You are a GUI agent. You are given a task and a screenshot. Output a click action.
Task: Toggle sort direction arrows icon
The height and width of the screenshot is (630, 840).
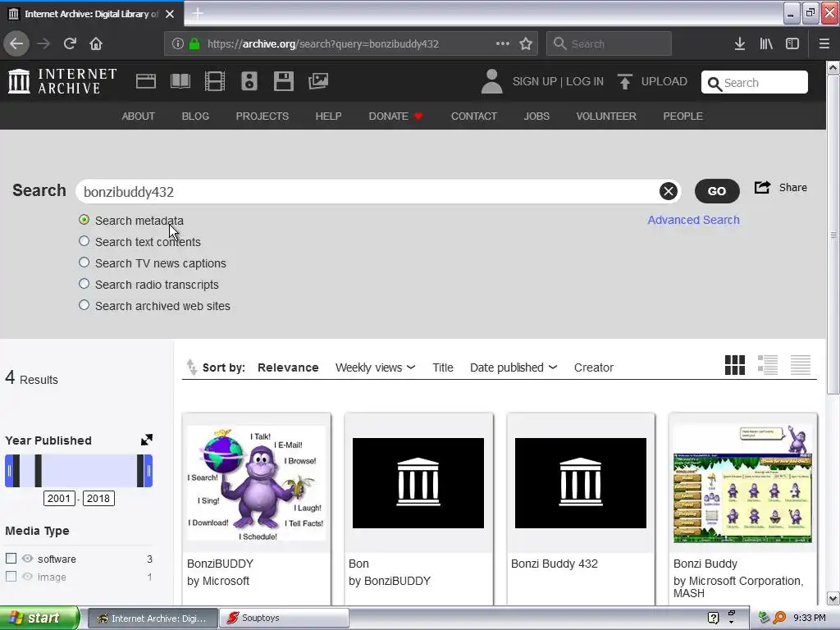click(x=191, y=367)
